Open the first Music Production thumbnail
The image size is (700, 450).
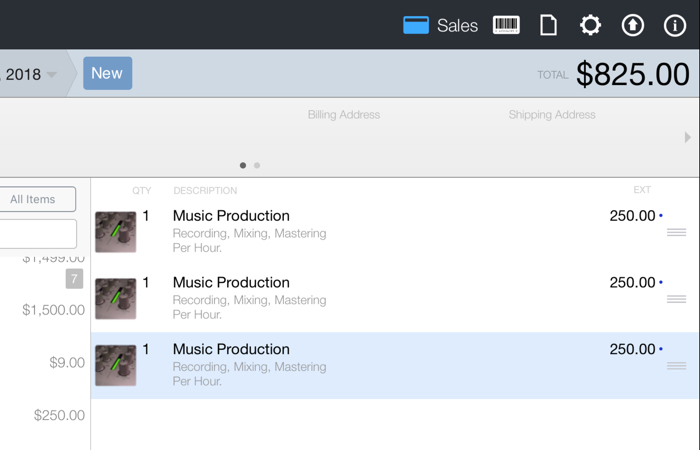point(116,232)
